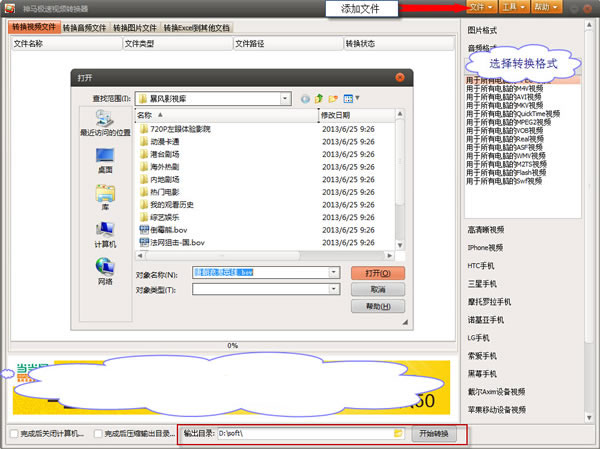
Task: Switch to the 转换视频文件 tab
Action: click(34, 27)
